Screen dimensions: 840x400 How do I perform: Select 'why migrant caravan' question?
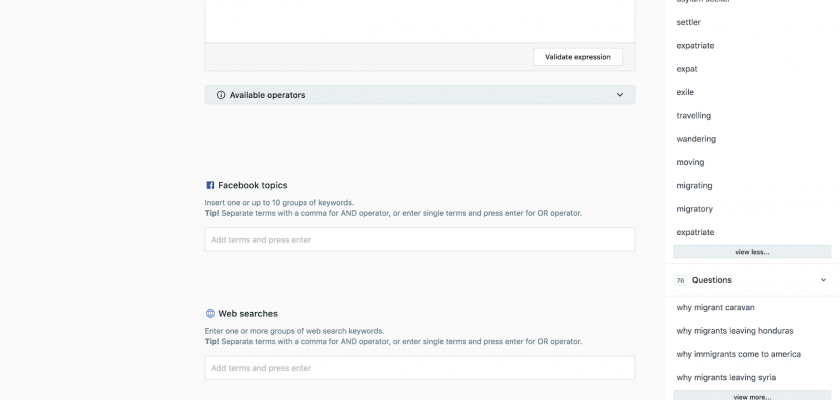coord(715,306)
